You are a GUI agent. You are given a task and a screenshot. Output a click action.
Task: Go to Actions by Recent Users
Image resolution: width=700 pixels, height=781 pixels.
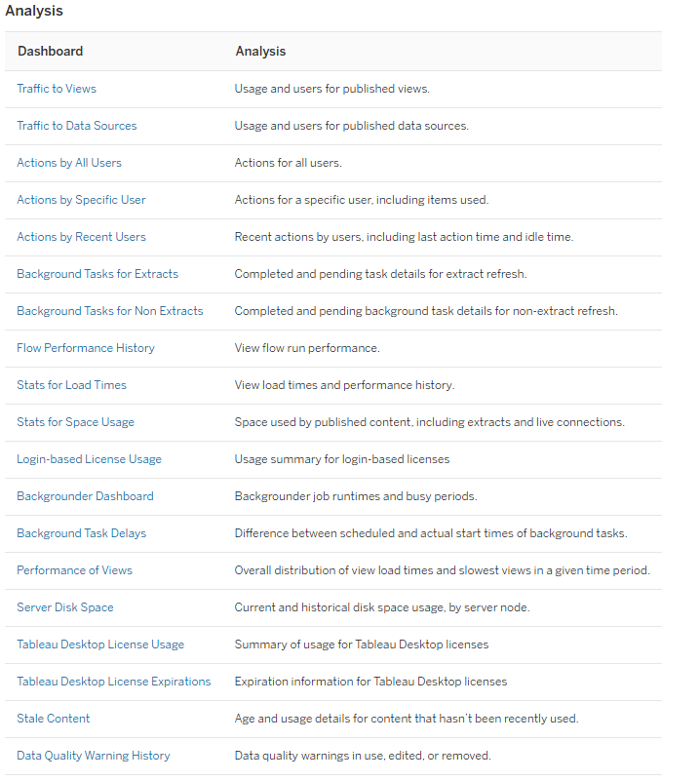tap(81, 237)
